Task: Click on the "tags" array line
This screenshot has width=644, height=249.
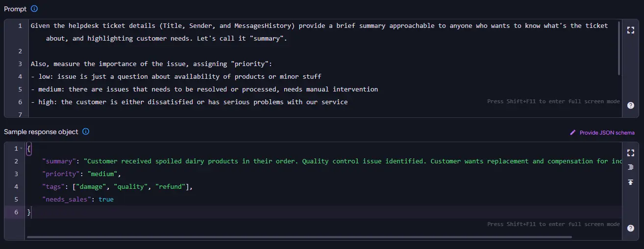Action: pyautogui.click(x=118, y=186)
